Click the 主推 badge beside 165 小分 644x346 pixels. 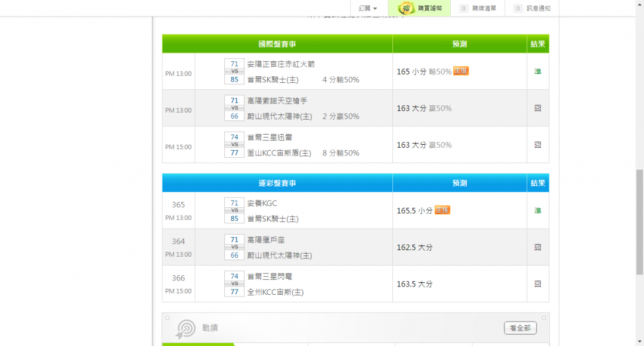[461, 71]
